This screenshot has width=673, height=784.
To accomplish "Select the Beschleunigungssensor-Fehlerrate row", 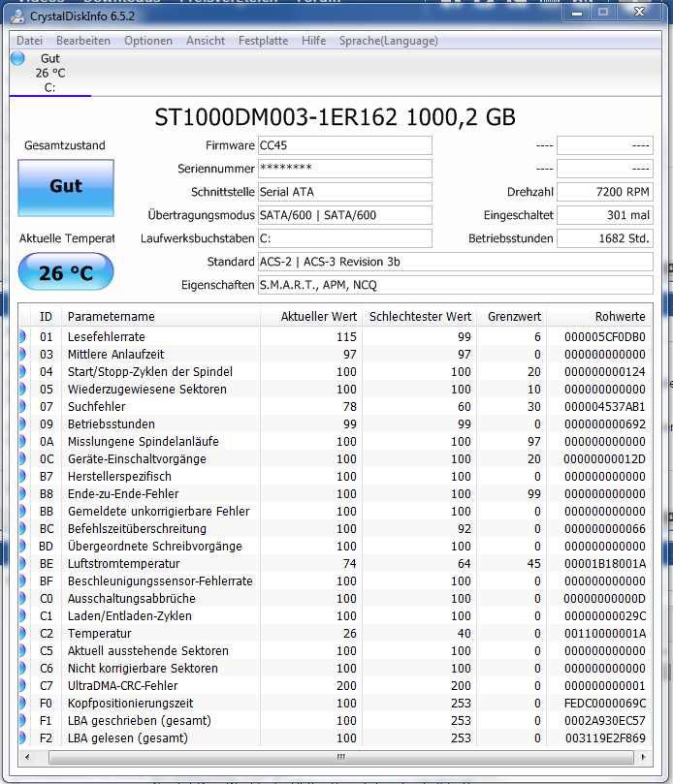I will point(336,581).
